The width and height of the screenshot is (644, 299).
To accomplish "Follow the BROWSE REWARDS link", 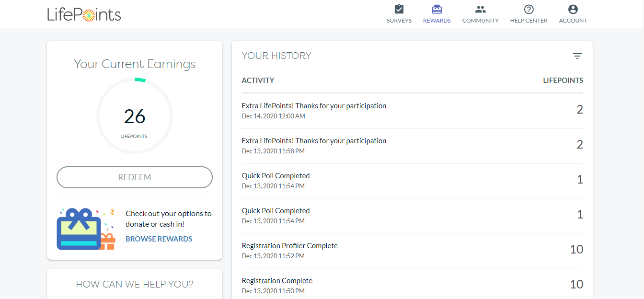I will (159, 239).
